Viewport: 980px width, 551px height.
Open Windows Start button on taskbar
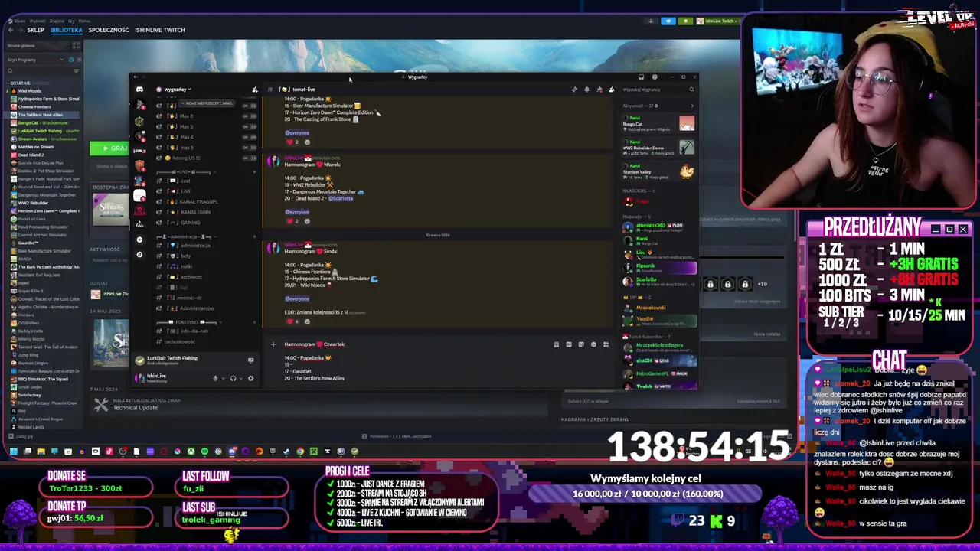[13, 452]
